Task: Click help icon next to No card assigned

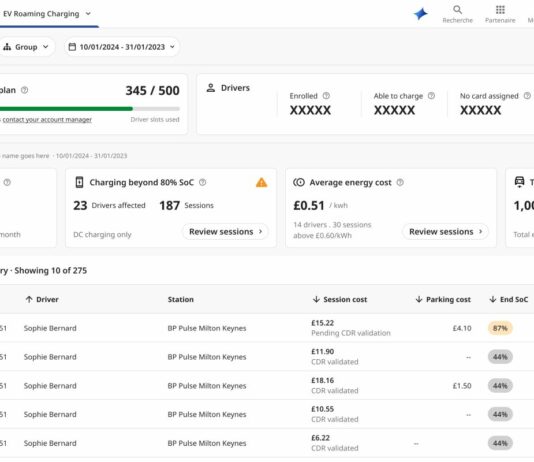Action: coord(527,96)
